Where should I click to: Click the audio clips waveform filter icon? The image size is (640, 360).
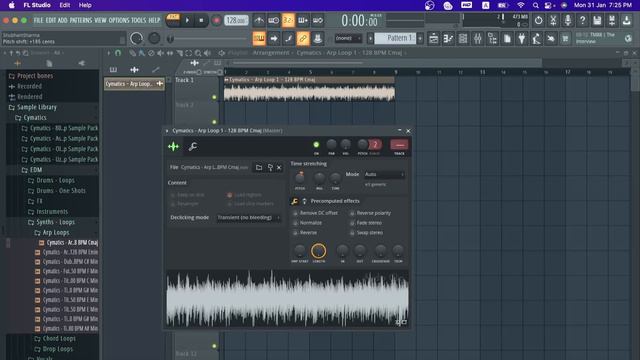coord(134,70)
